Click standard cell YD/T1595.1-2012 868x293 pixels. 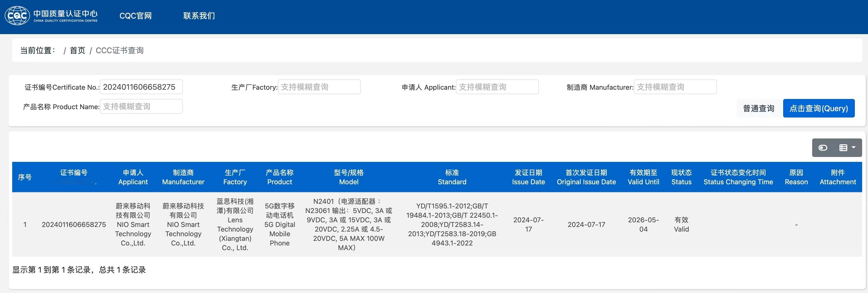452,225
